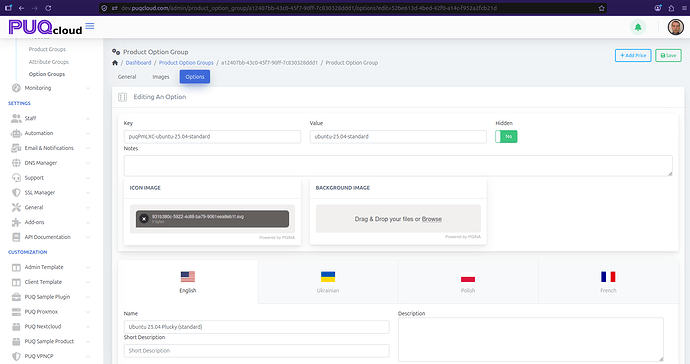The width and height of the screenshot is (690, 364).
Task: Click the DNS Manager globe icon
Action: click(16, 163)
